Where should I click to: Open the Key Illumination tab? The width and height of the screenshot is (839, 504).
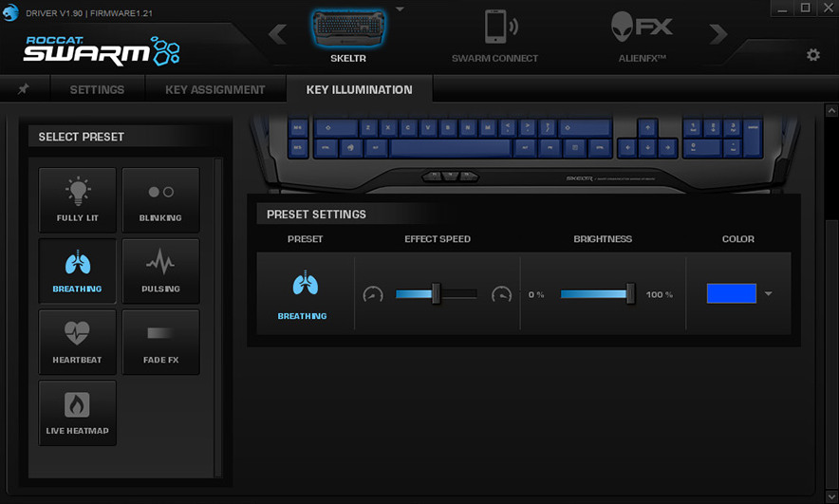pos(360,89)
